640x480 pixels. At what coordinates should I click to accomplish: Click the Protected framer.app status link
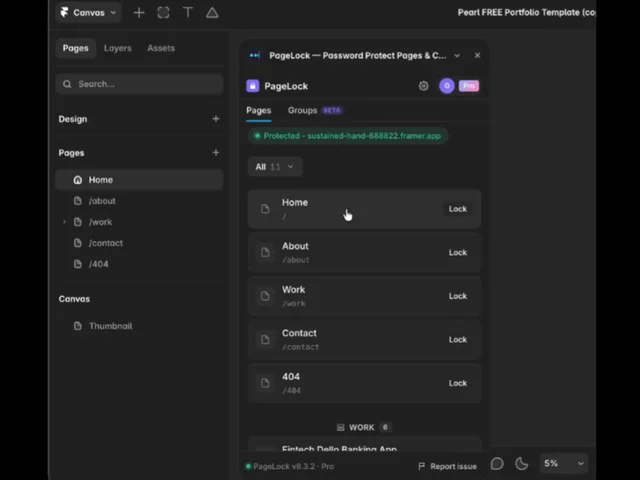click(348, 136)
